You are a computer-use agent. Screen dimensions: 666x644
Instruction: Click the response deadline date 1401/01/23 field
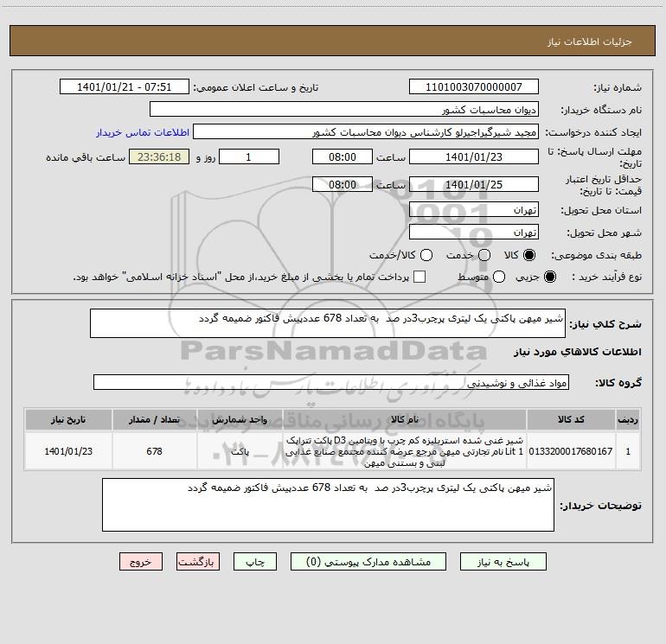pos(474,156)
